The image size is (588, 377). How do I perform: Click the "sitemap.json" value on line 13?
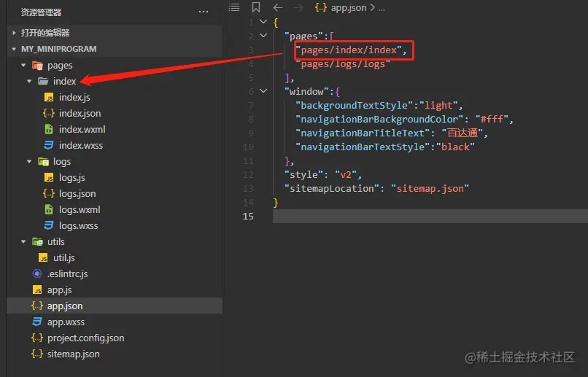pos(430,188)
